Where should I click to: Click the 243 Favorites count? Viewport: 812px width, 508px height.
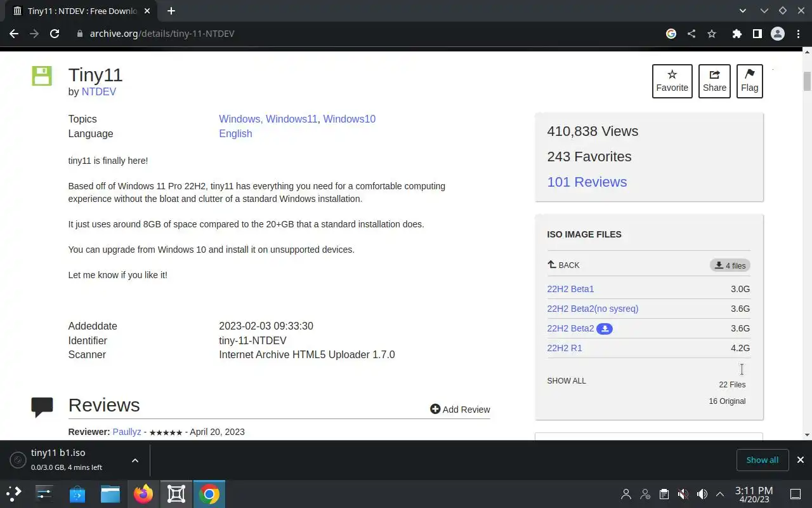[589, 157]
